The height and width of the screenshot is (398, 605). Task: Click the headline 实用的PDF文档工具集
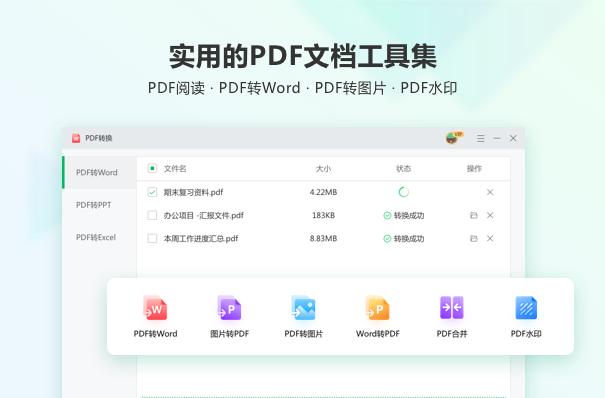click(303, 57)
